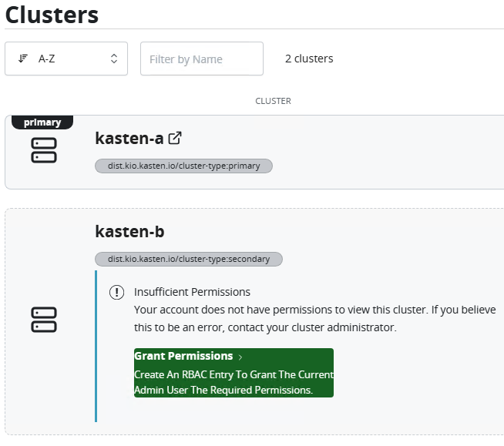Viewport: 504px width, 446px height.
Task: Focus the Filter by Name field
Action: [201, 59]
